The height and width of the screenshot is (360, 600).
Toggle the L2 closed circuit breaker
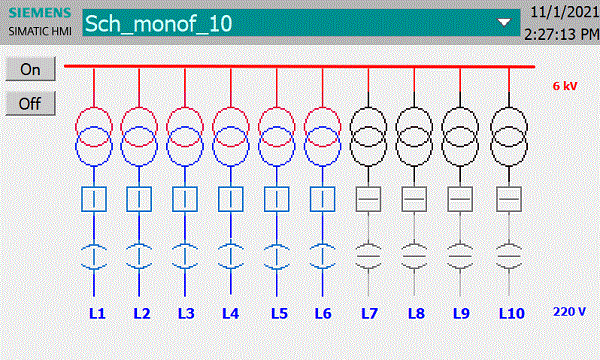coord(139,199)
